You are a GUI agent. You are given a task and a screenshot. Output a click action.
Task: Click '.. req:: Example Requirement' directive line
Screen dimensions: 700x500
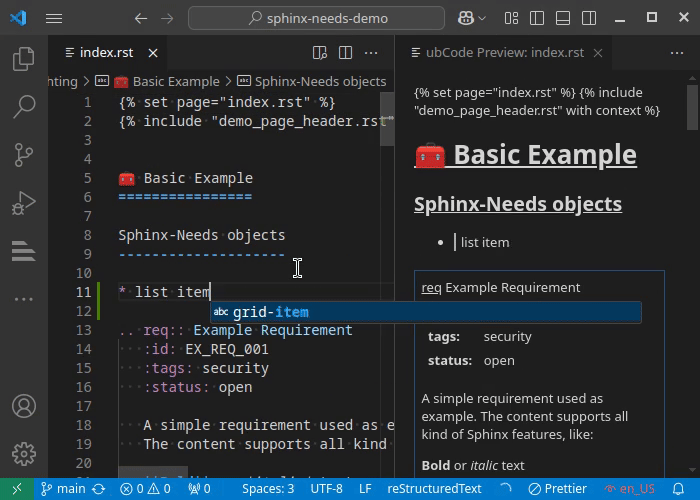pyautogui.click(x=235, y=330)
